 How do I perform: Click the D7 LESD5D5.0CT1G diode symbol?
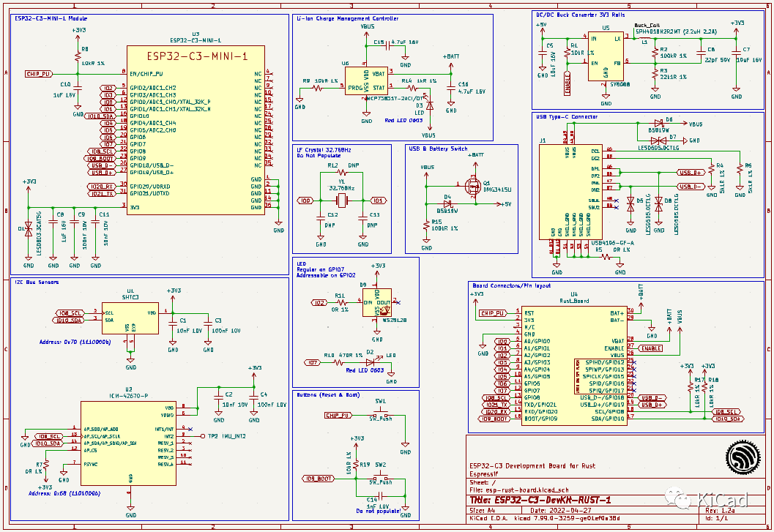pyautogui.click(x=658, y=141)
